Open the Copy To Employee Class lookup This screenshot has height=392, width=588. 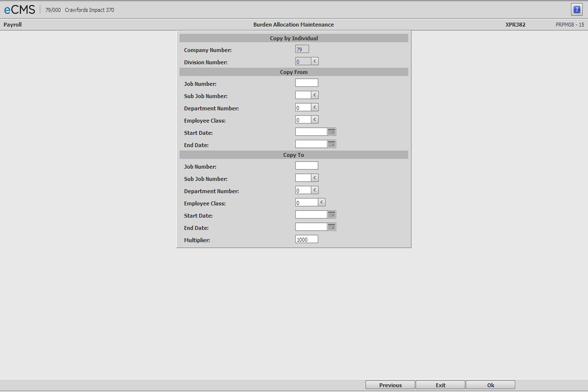pos(322,202)
